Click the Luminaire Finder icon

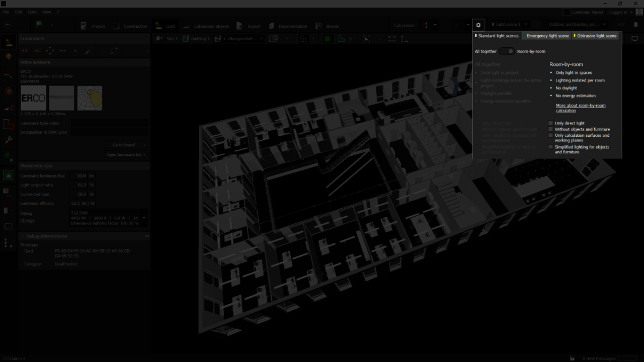[567, 12]
